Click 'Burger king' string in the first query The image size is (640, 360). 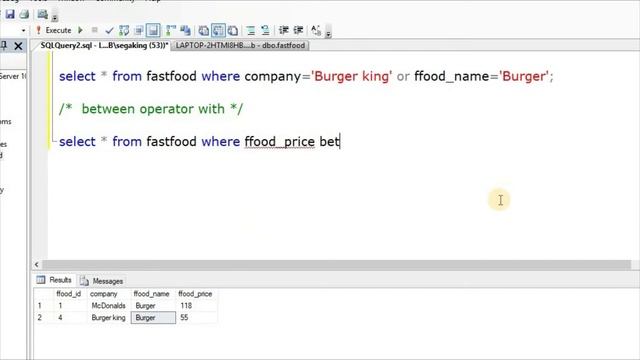pos(351,76)
